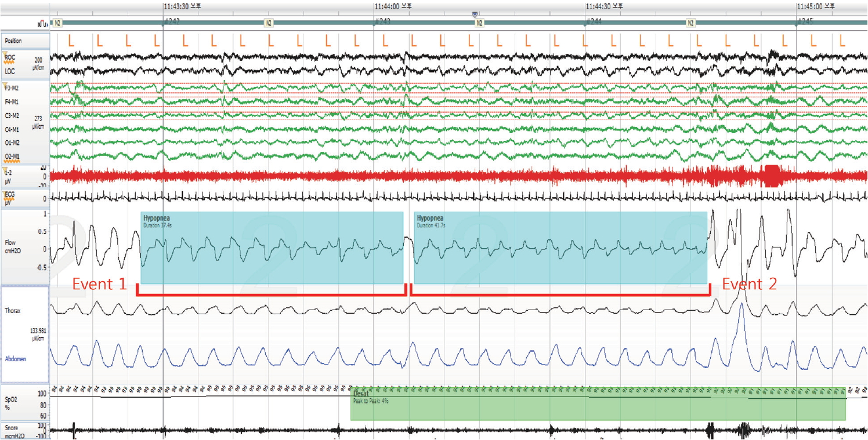Image resolution: width=868 pixels, height=440 pixels.
Task: Click the orange wavy icon under O2-M1
Action: (x=9, y=161)
